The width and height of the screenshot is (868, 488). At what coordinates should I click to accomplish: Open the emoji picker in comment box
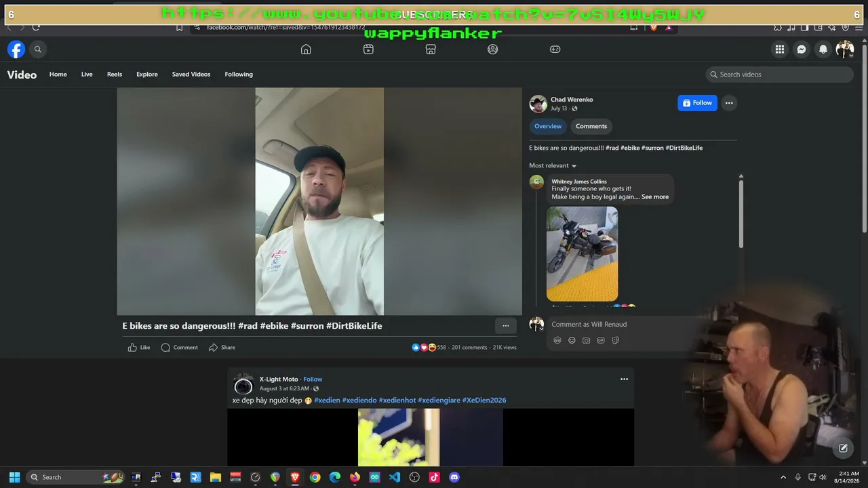pyautogui.click(x=572, y=340)
